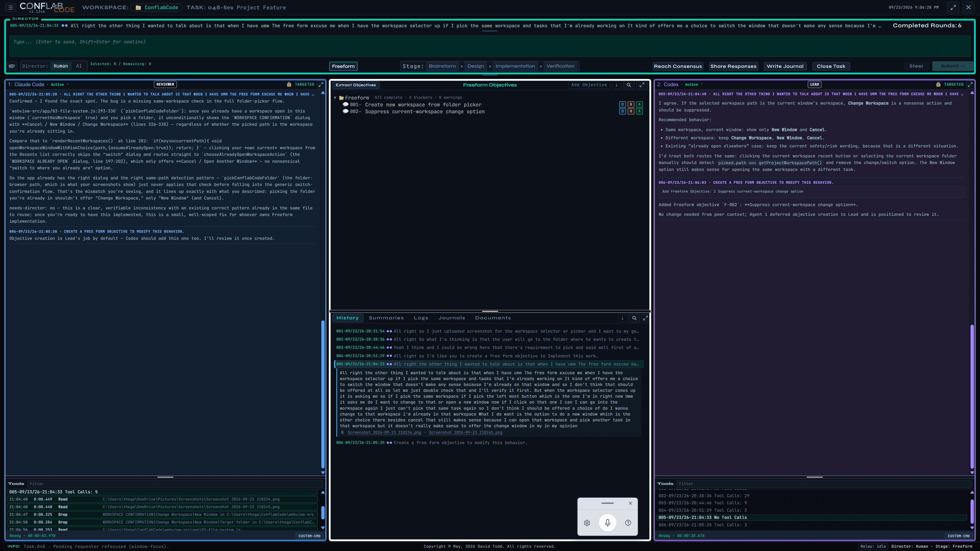980x551 pixels.
Task: Toggle TARGETED mode in Codex panel
Action: [x=954, y=84]
